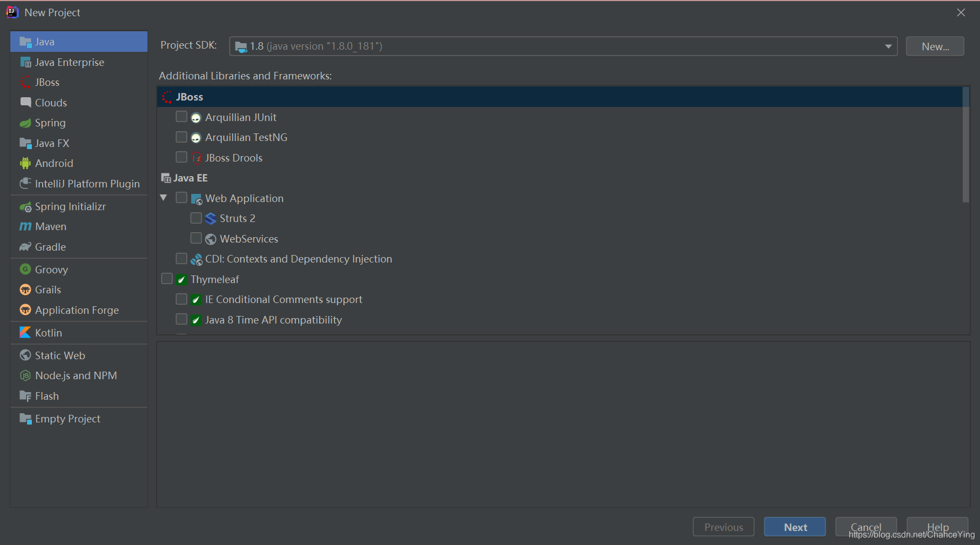
Task: Choose Empty Project from the list
Action: (79, 419)
